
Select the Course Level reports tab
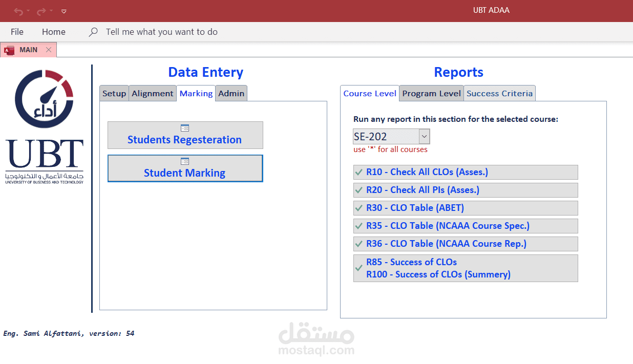pyautogui.click(x=370, y=93)
